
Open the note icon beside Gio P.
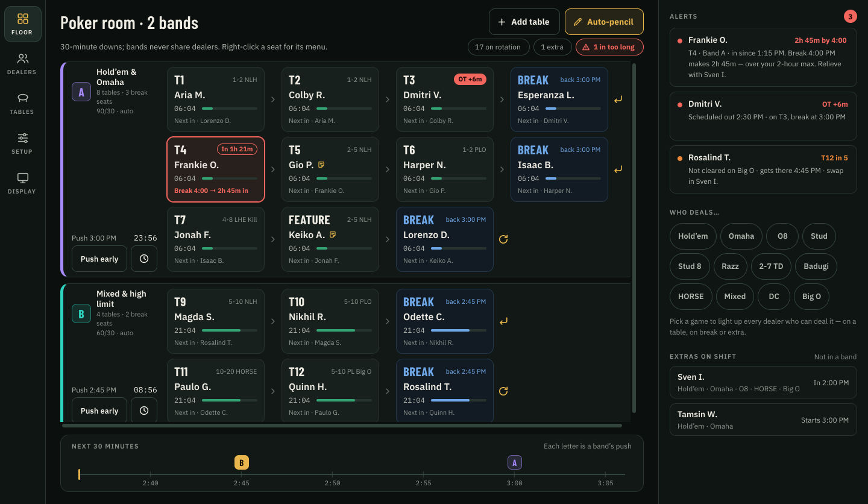click(x=322, y=165)
